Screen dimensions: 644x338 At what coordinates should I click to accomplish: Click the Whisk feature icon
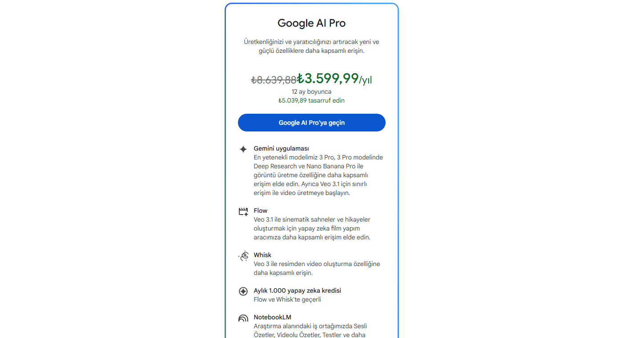(243, 256)
